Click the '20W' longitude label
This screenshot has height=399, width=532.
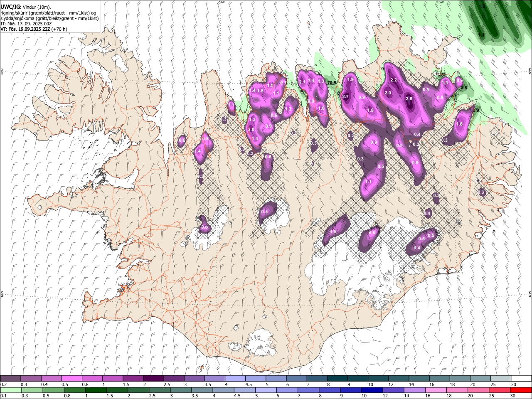221,2
